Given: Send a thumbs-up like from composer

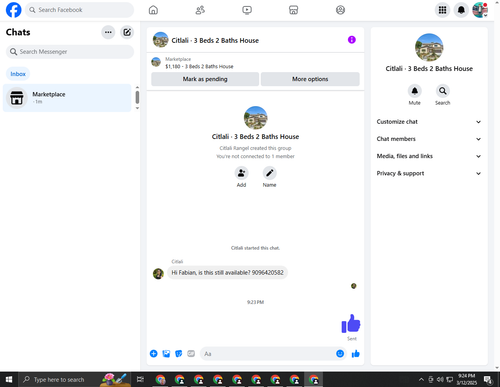Looking at the screenshot, I should point(356,354).
